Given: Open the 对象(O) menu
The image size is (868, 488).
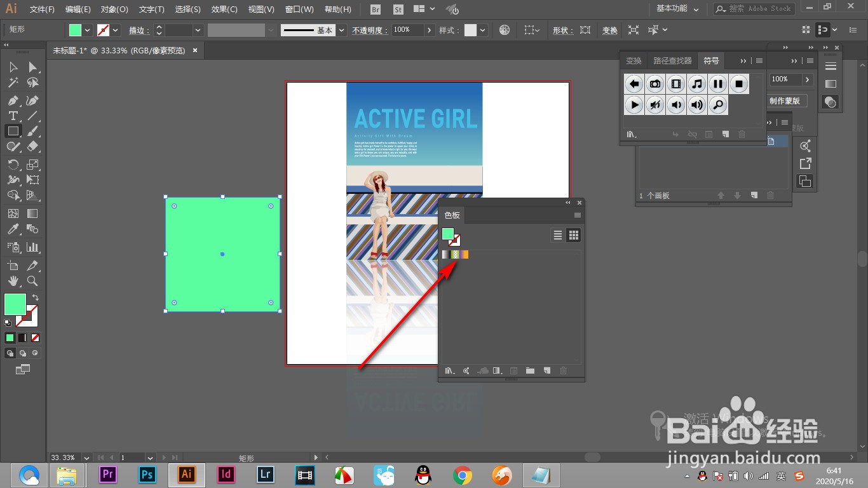Looking at the screenshot, I should coord(114,10).
